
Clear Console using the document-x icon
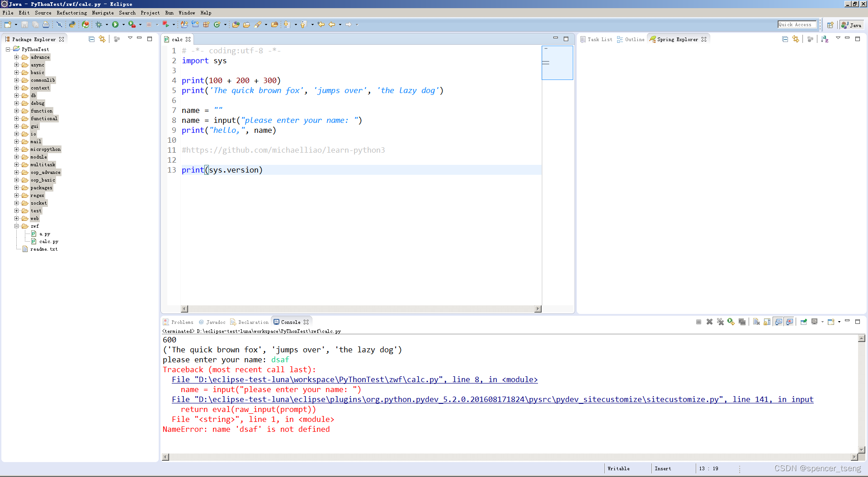756,322
